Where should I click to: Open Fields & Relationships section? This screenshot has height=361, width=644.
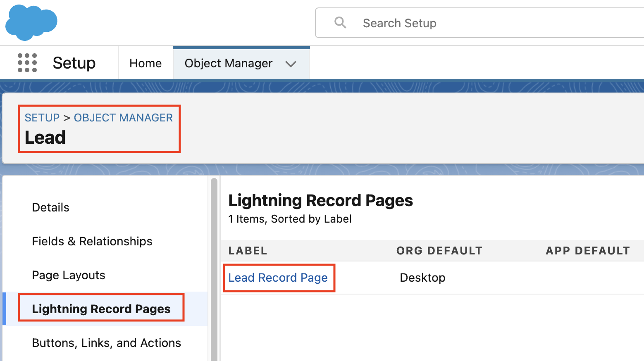point(92,241)
